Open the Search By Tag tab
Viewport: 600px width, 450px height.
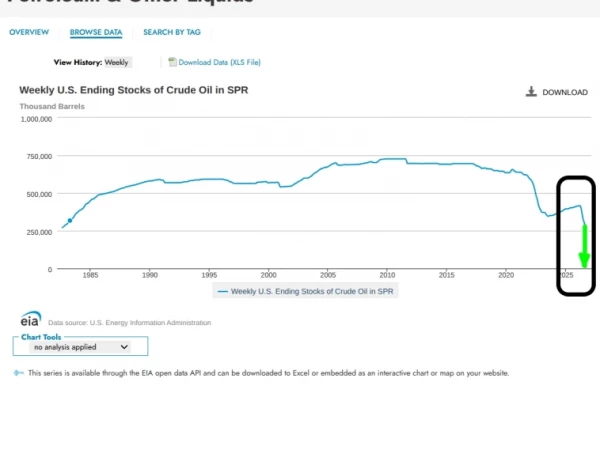click(172, 32)
